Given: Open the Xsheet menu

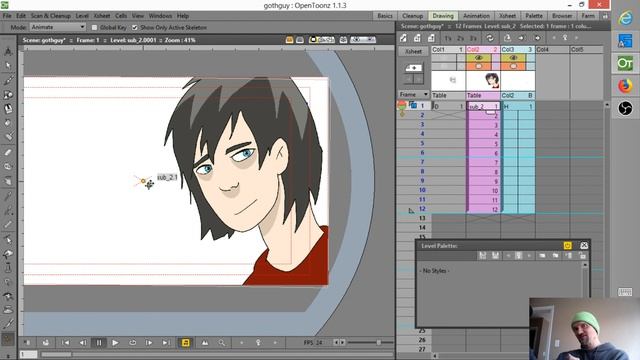Looking at the screenshot, I should coord(102,16).
